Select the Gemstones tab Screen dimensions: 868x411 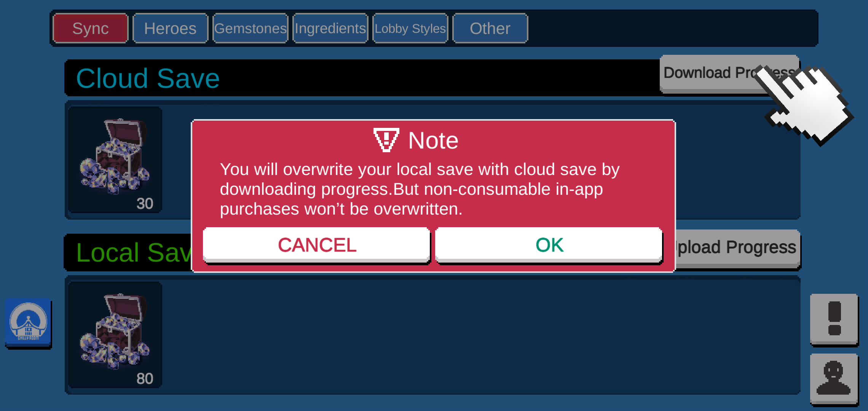249,28
